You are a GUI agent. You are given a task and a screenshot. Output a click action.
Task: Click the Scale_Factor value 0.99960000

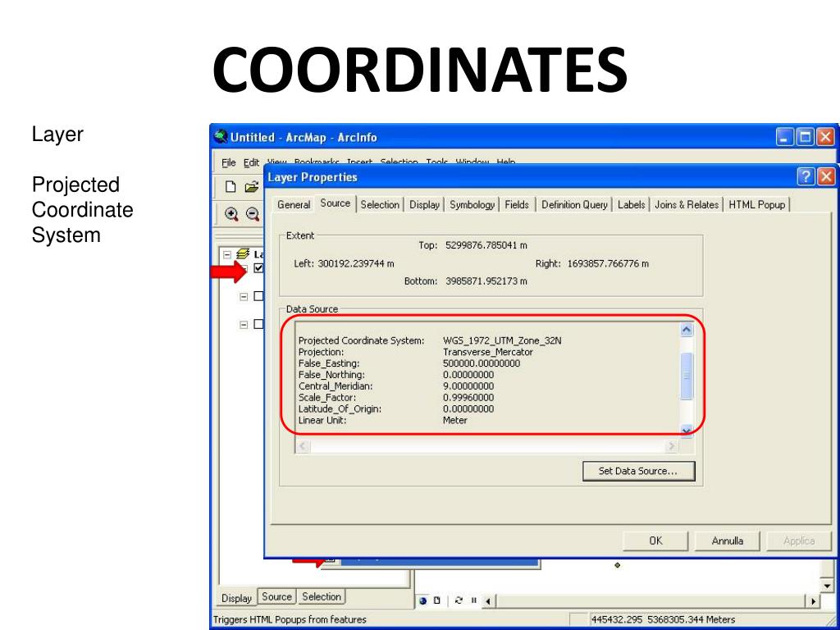(x=468, y=398)
